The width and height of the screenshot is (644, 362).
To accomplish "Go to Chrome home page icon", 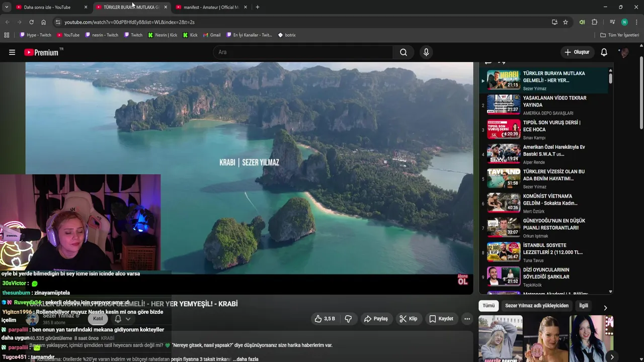I will [x=43, y=22].
